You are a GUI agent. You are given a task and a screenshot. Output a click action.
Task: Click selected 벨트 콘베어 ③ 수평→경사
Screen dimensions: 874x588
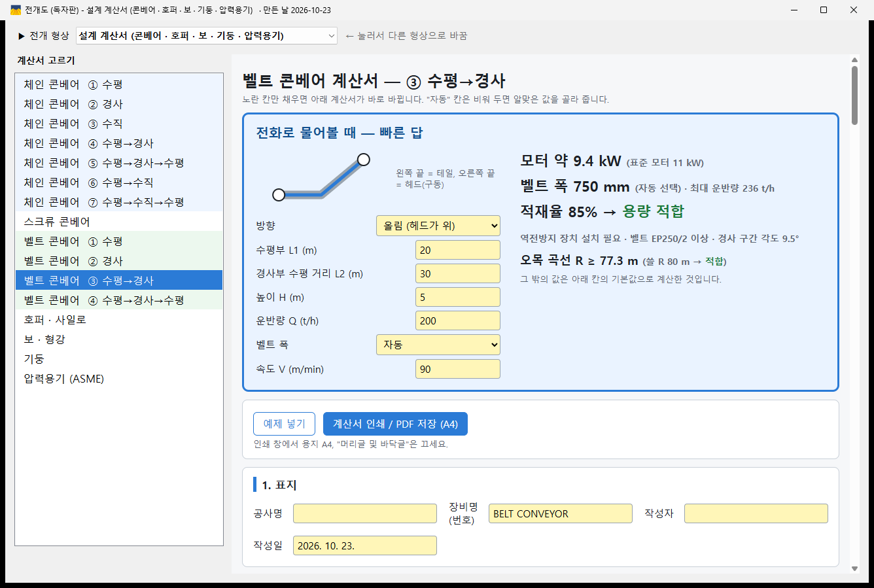point(119,281)
